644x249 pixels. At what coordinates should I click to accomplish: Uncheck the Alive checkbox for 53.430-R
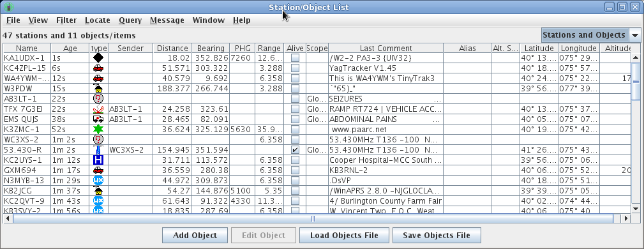point(295,150)
